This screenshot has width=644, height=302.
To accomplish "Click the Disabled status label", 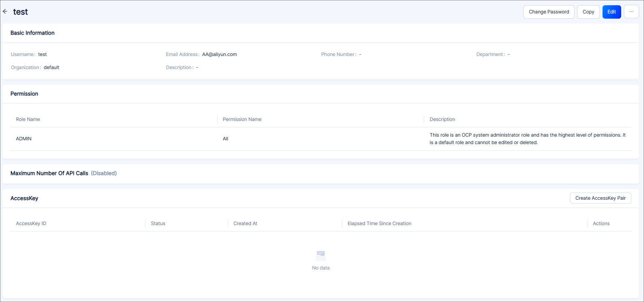I will pos(104,174).
